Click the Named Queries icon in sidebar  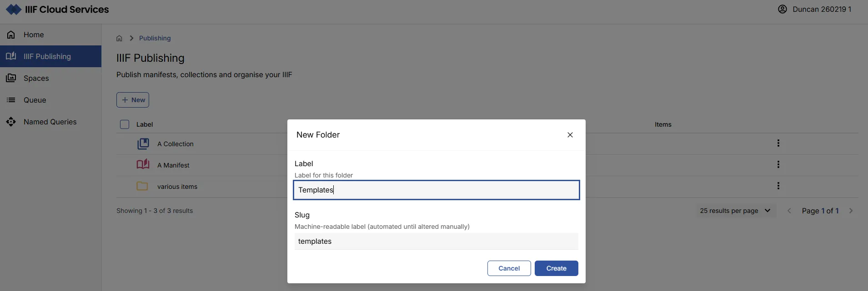[11, 122]
